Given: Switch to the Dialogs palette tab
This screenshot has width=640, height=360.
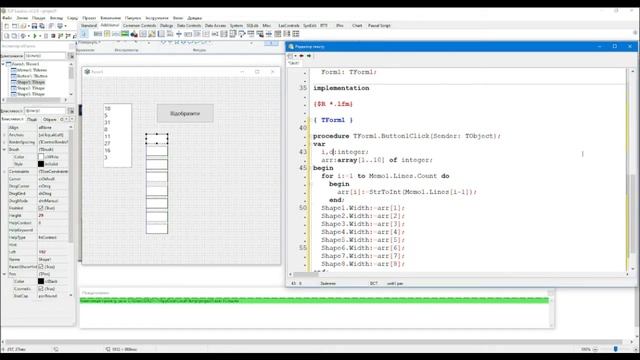Looking at the screenshot, I should point(167,25).
